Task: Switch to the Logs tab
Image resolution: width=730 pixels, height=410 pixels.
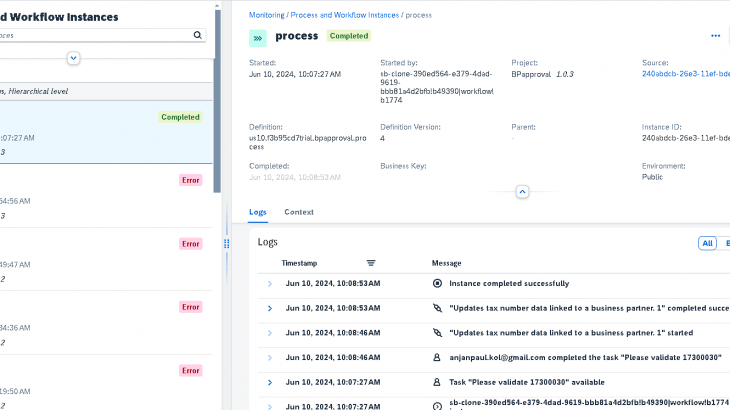Action: click(257, 212)
